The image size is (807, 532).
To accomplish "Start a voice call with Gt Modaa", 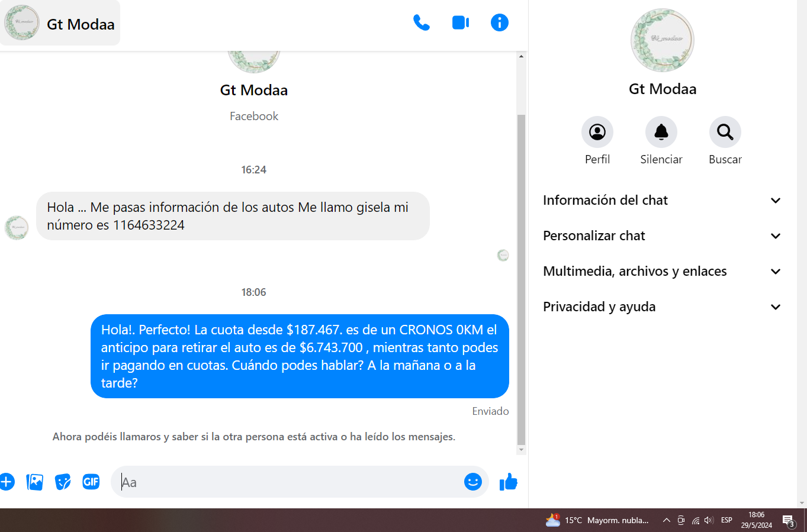I will point(421,23).
